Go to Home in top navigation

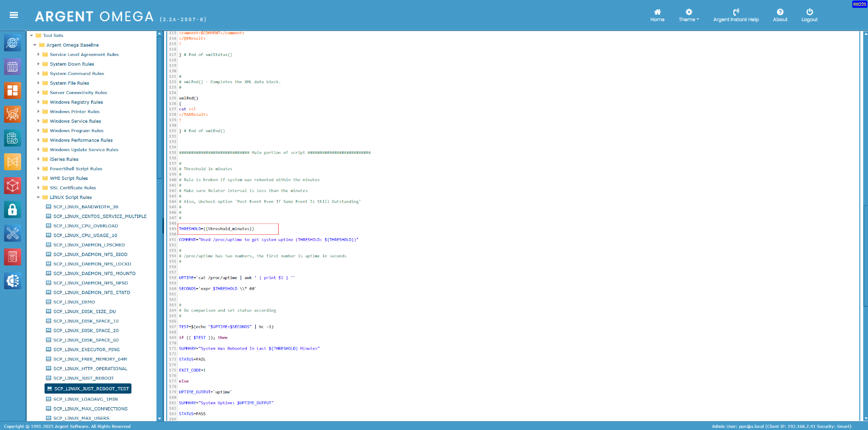(x=657, y=15)
